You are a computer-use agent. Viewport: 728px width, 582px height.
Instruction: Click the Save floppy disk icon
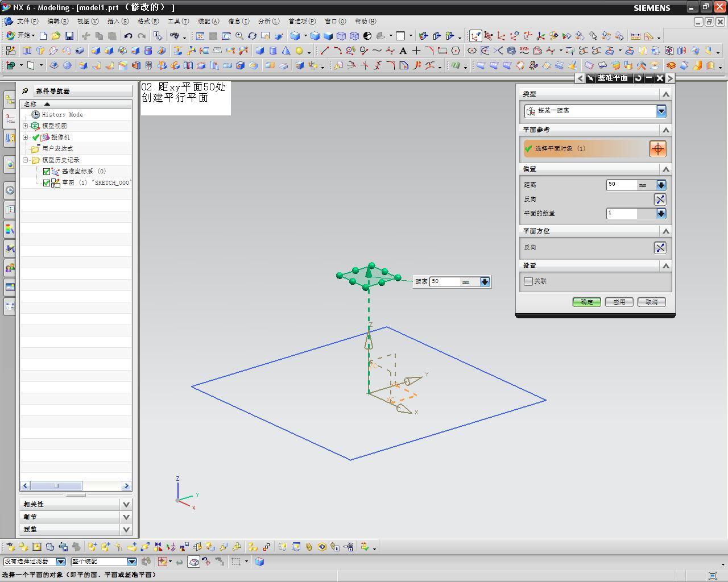(x=69, y=36)
